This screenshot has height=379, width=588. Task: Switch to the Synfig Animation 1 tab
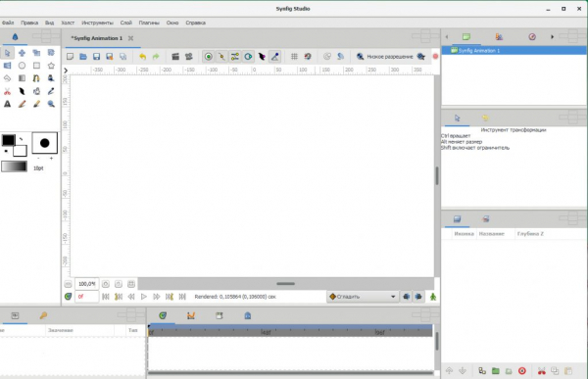97,38
